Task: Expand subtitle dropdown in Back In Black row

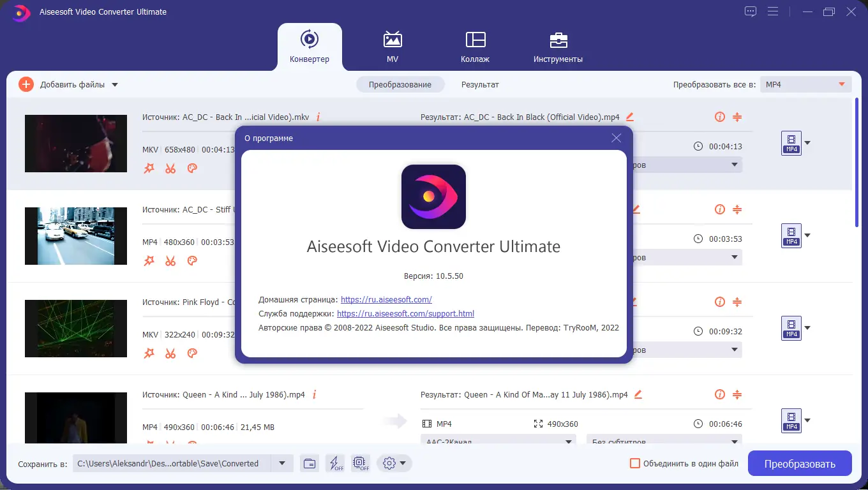Action: tap(734, 165)
